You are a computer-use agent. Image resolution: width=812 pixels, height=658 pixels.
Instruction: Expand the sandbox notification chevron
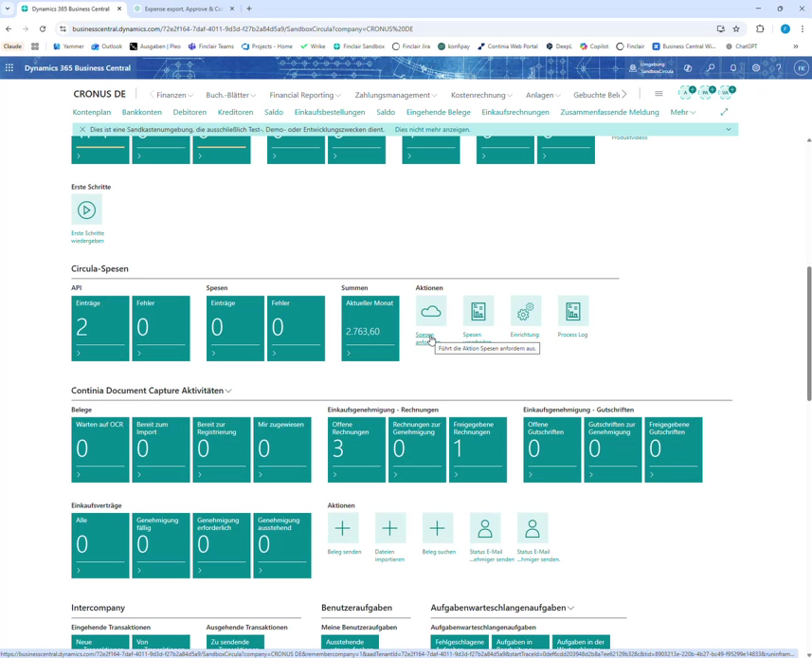click(728, 130)
